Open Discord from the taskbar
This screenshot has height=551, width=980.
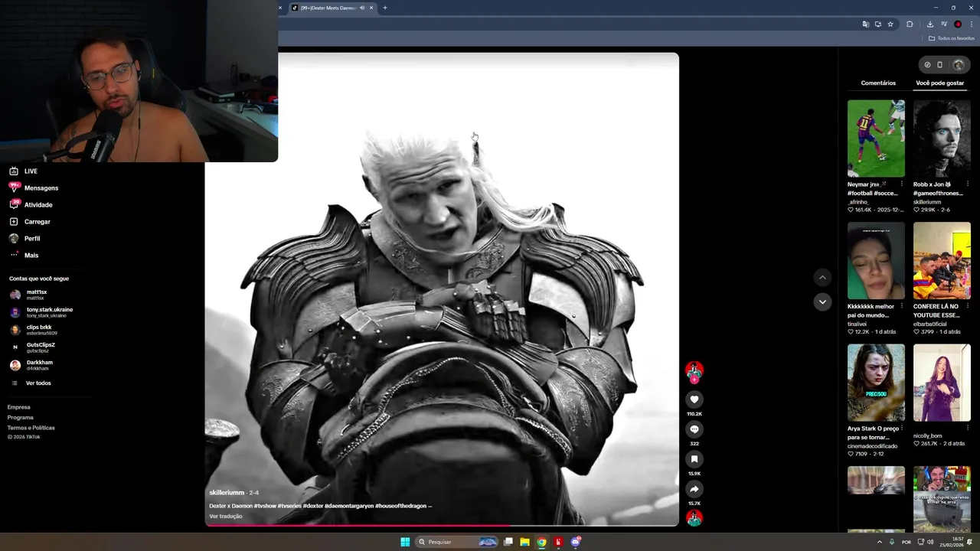pyautogui.click(x=575, y=542)
